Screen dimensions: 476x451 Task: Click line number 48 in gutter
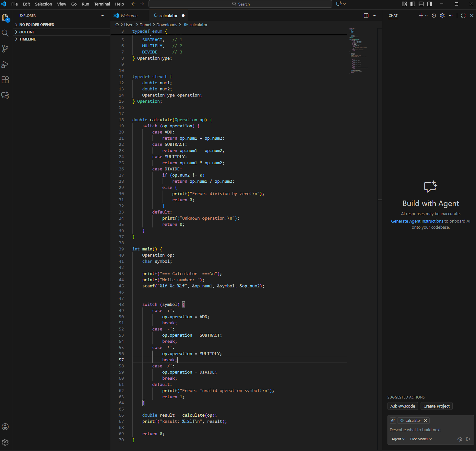[x=121, y=304]
